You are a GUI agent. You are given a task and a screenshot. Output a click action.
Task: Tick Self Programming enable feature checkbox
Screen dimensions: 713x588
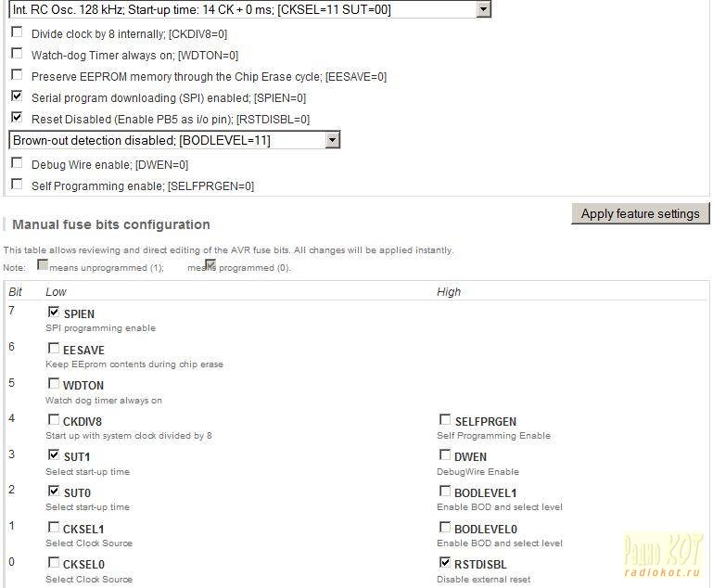click(17, 185)
